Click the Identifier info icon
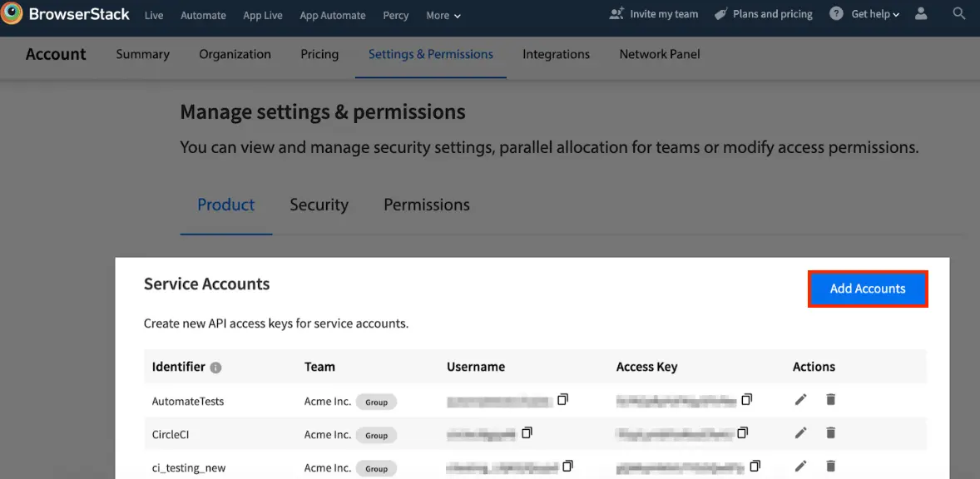 215,368
